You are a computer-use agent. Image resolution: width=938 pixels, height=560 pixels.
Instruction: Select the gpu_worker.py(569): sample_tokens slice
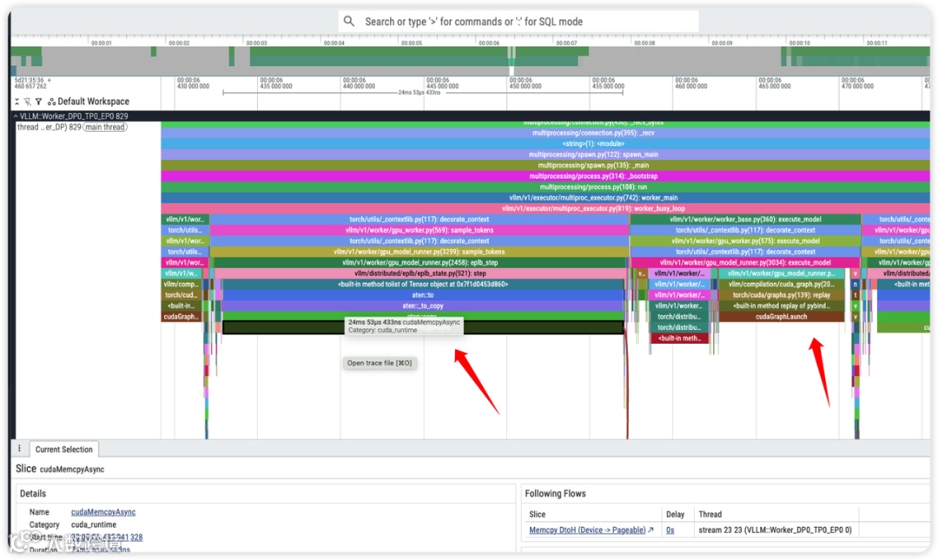pos(419,230)
